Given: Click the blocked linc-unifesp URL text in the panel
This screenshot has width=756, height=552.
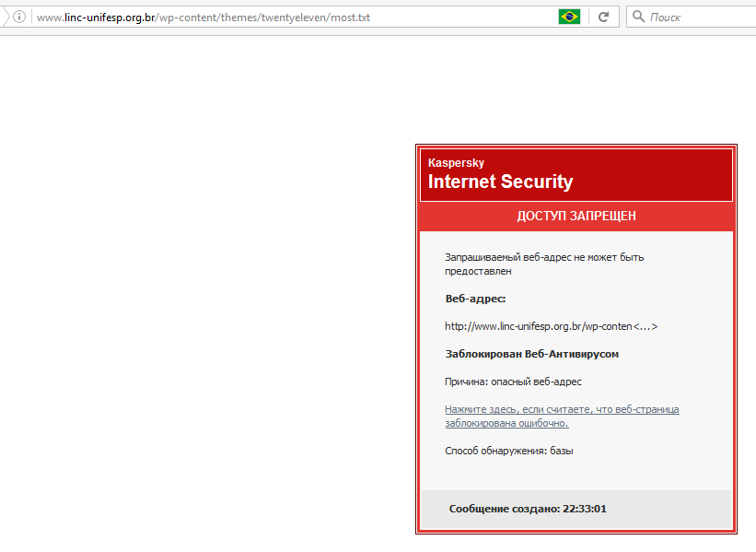Looking at the screenshot, I should [x=551, y=326].
